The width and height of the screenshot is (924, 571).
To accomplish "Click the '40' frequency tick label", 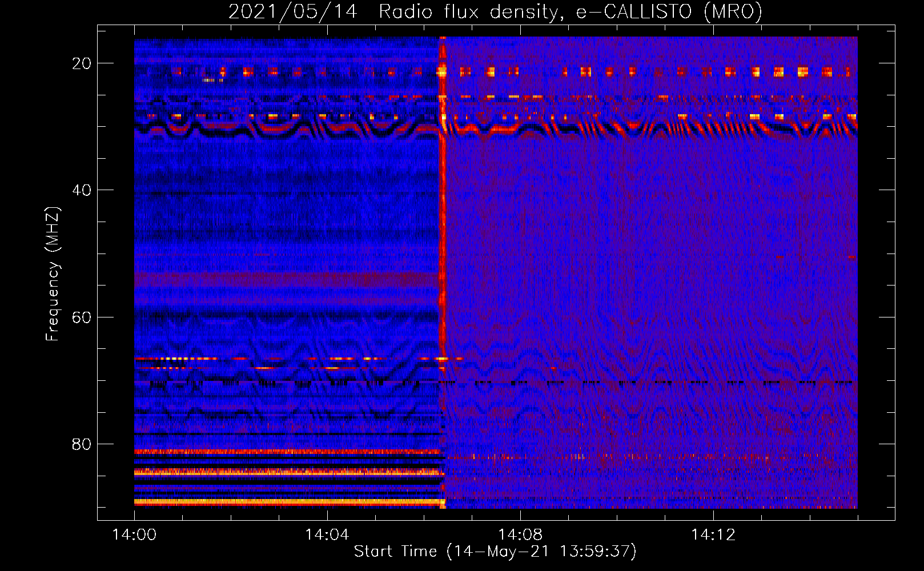I will pos(82,190).
